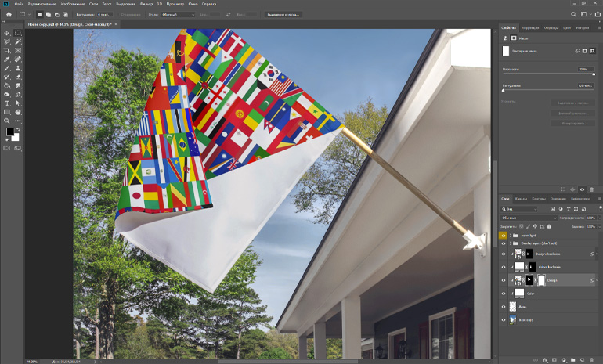The height and width of the screenshot is (364, 603).
Task: Select pixel mask button in Properties
Action: (x=585, y=51)
